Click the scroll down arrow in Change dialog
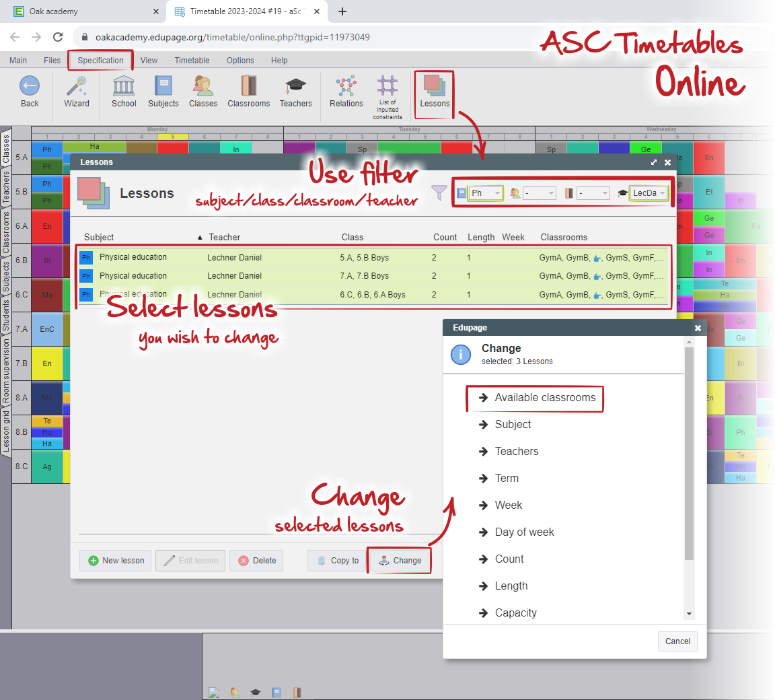 point(689,614)
